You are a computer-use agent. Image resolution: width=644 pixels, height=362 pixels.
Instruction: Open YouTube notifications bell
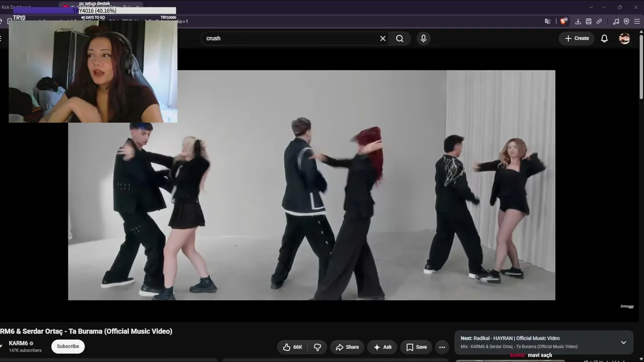(x=604, y=38)
